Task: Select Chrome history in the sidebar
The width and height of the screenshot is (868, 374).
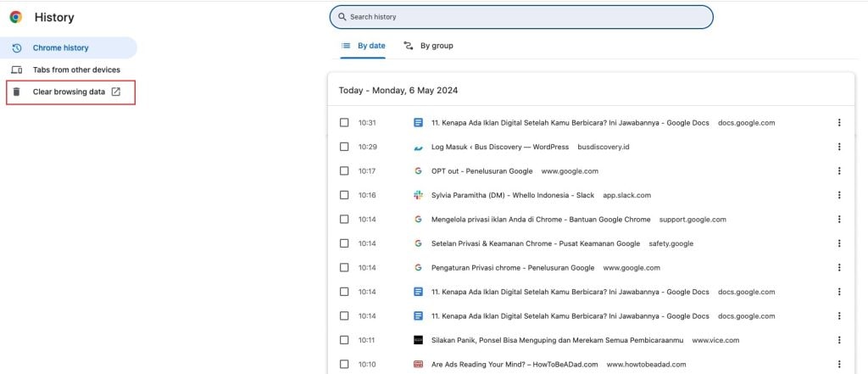Action: (x=60, y=48)
